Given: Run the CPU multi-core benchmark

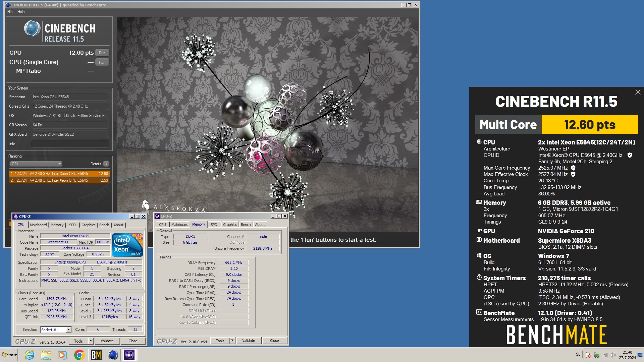Looking at the screenshot, I should (x=102, y=53).
